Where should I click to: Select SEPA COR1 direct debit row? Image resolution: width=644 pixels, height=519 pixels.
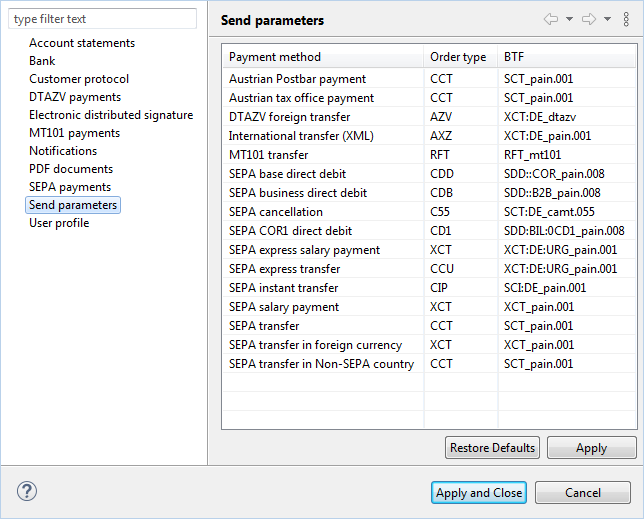pyautogui.click(x=429, y=231)
